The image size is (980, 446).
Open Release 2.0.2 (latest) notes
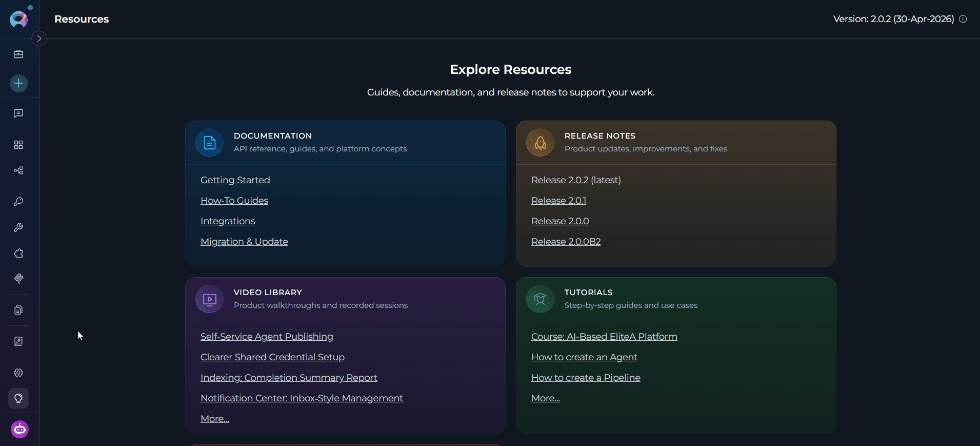576,180
